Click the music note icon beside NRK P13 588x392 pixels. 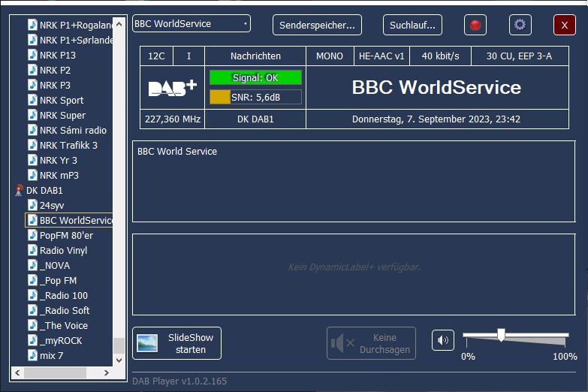coord(32,55)
